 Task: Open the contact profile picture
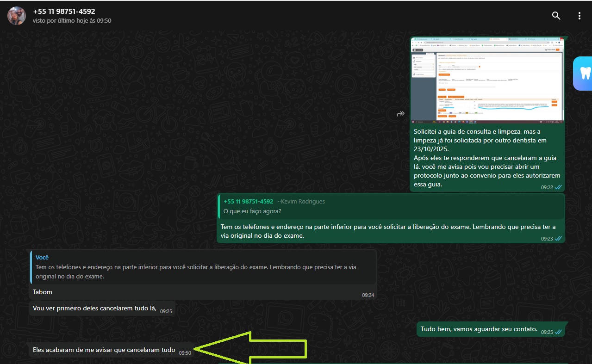click(17, 16)
